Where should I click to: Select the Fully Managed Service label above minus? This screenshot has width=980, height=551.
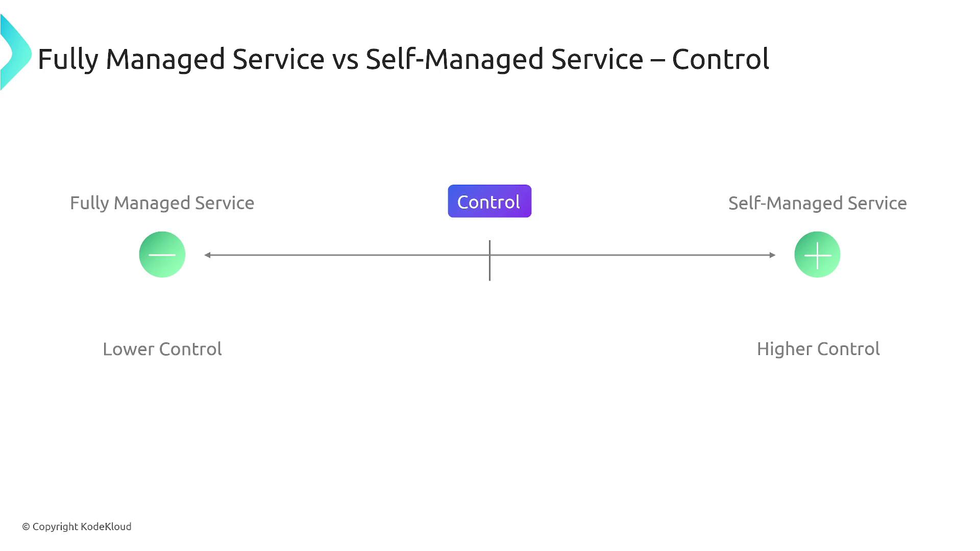coord(162,203)
